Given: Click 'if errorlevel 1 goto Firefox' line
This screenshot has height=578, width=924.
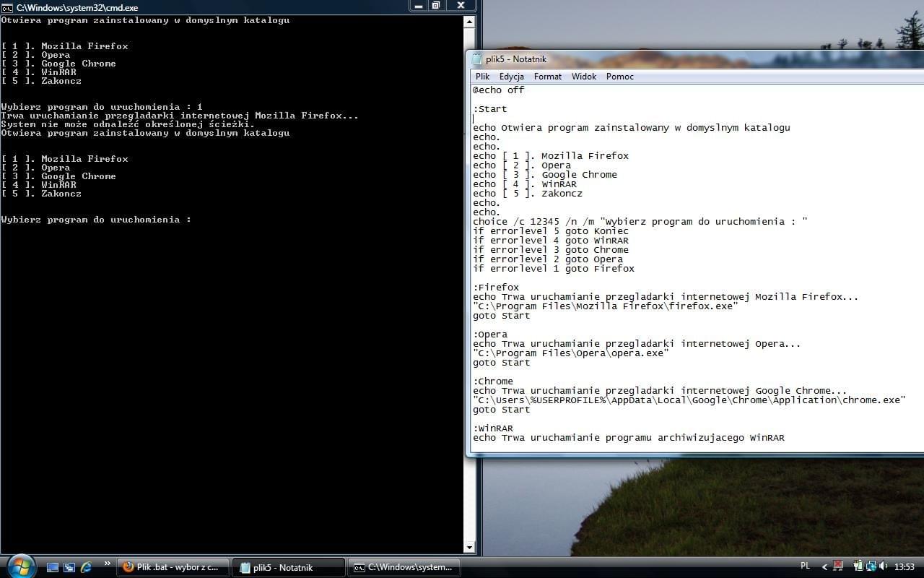Looking at the screenshot, I should 554,269.
